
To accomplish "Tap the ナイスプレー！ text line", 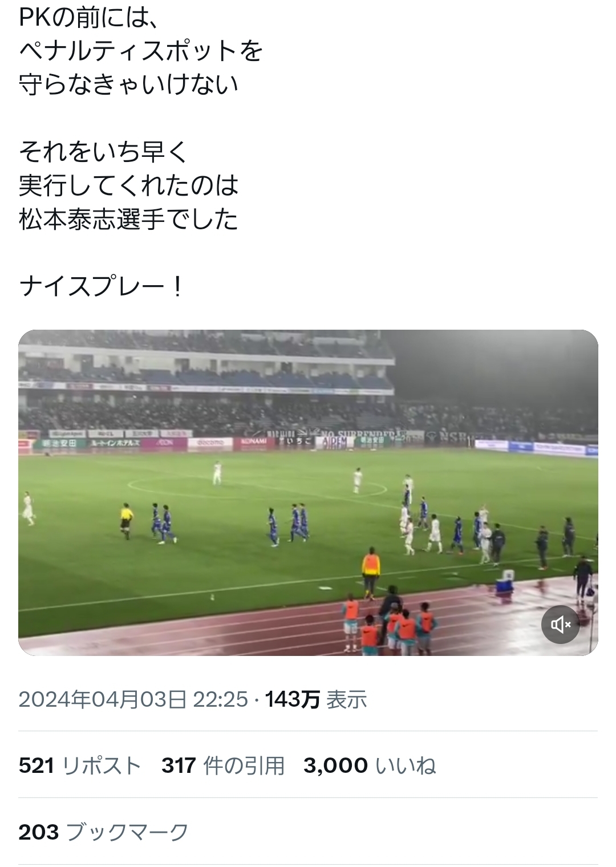I will [x=103, y=286].
